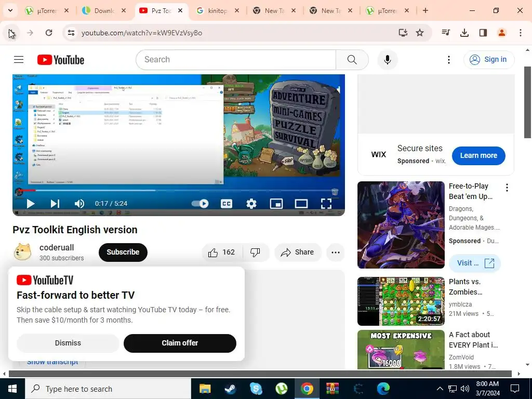
Task: Click the horizontal page scrollbar
Action: (x=260, y=374)
